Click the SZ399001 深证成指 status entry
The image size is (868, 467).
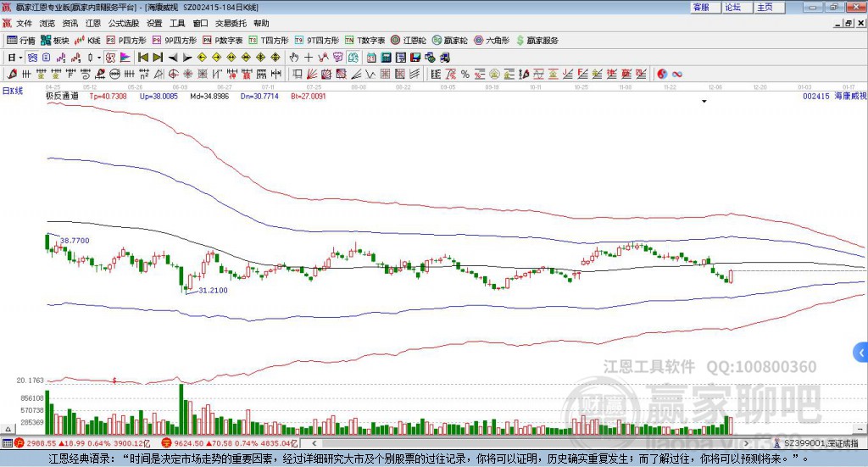[816, 443]
